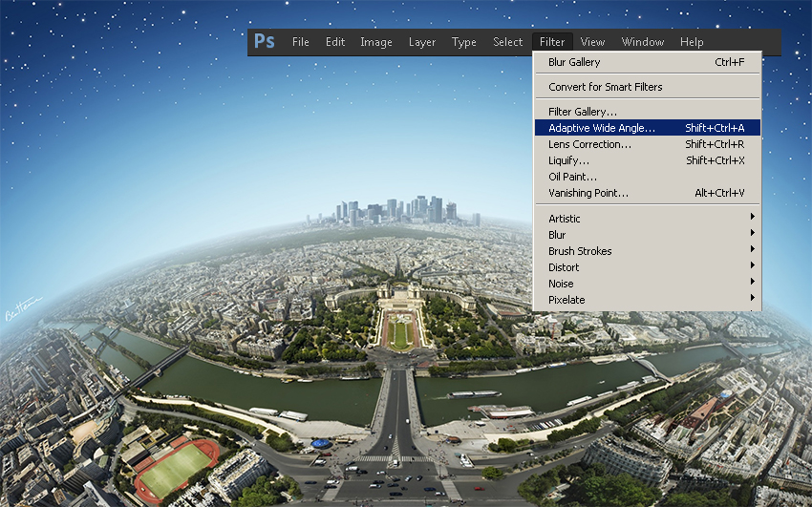Open the Type menu

pyautogui.click(x=463, y=42)
